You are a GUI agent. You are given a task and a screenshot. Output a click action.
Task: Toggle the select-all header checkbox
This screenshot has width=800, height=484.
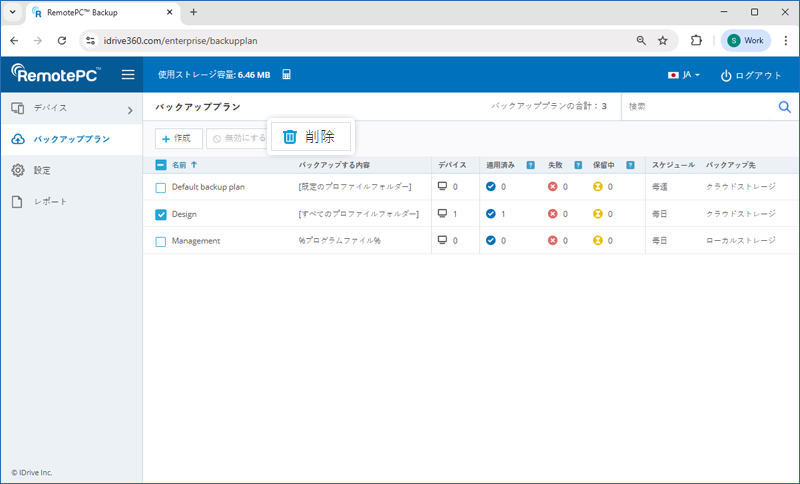click(x=161, y=165)
